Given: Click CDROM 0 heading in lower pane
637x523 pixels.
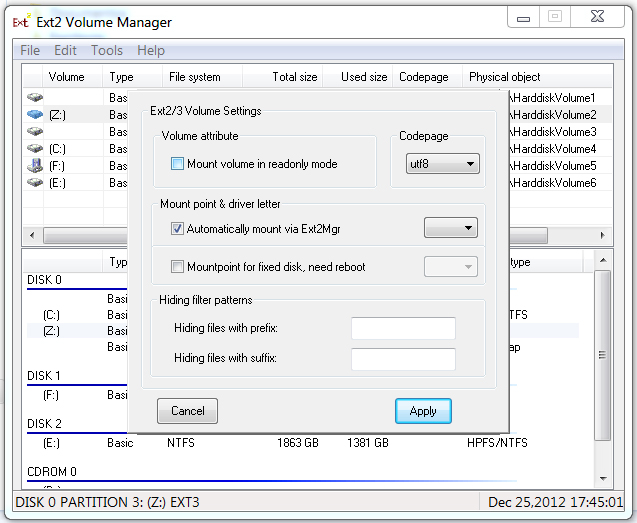Looking at the screenshot, I should point(52,472).
